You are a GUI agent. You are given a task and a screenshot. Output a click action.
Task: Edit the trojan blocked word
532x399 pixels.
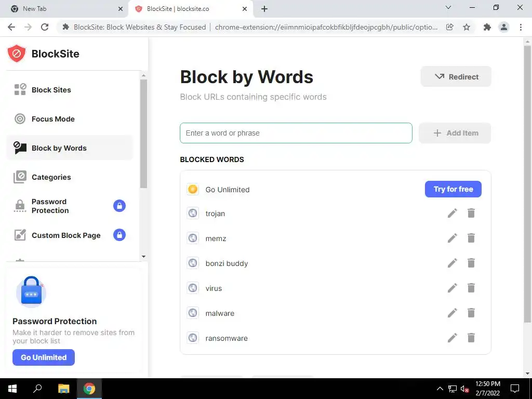click(x=453, y=213)
